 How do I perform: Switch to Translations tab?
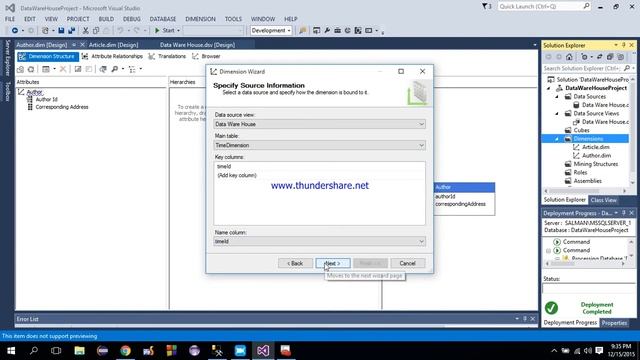tap(167, 56)
